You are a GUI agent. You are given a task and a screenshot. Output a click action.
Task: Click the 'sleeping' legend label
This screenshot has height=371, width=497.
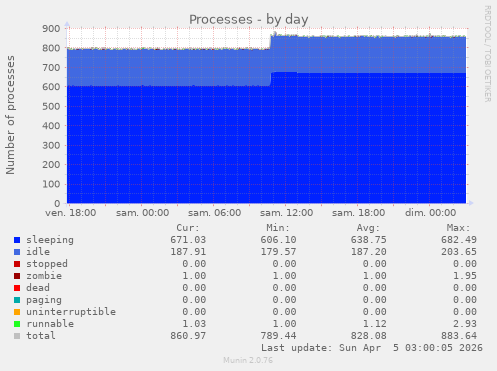[50, 240]
